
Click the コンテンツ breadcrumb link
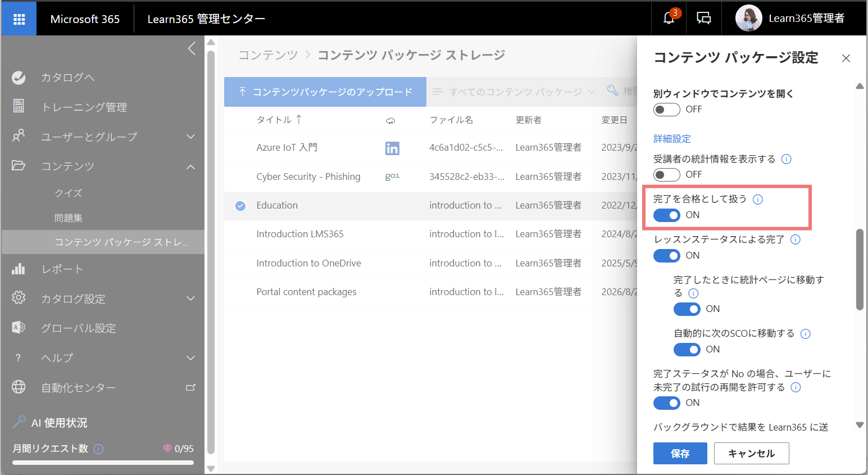(x=267, y=55)
